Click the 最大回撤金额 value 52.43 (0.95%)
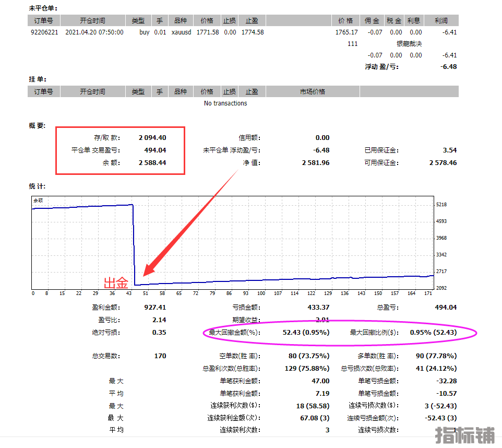The width and height of the screenshot is (502, 448). coord(306,333)
